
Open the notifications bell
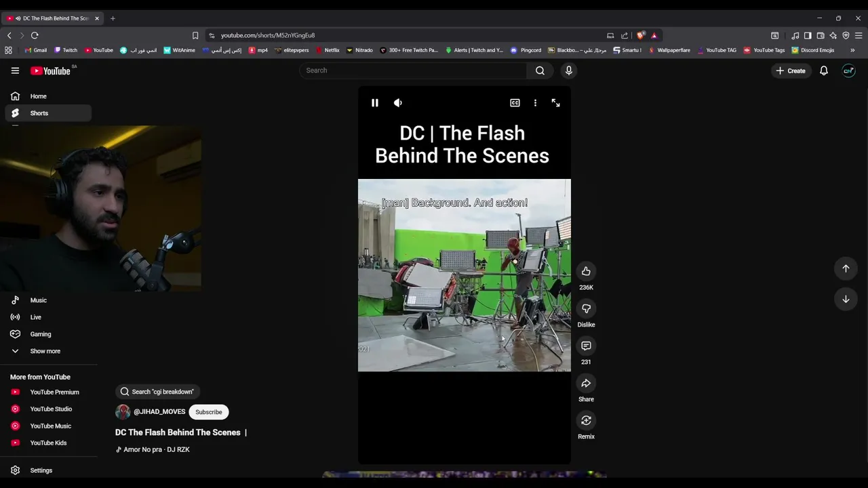click(824, 70)
